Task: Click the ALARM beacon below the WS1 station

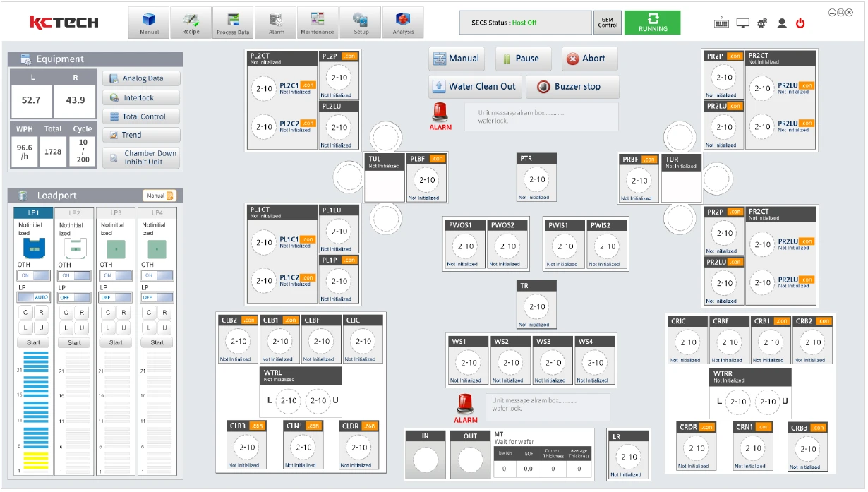Action: (x=466, y=409)
